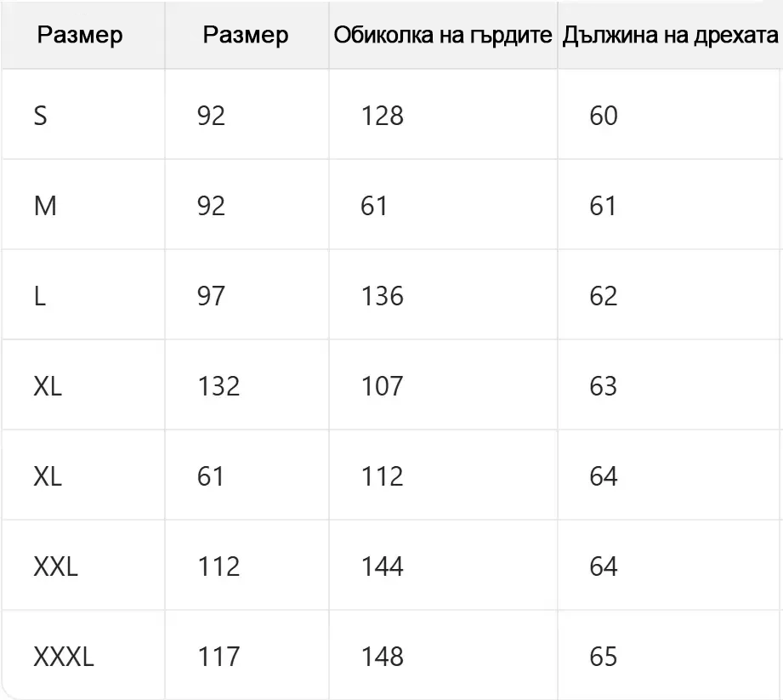Viewport: 783px width, 700px height.
Task: Click the cell showing 132
Action: (218, 386)
